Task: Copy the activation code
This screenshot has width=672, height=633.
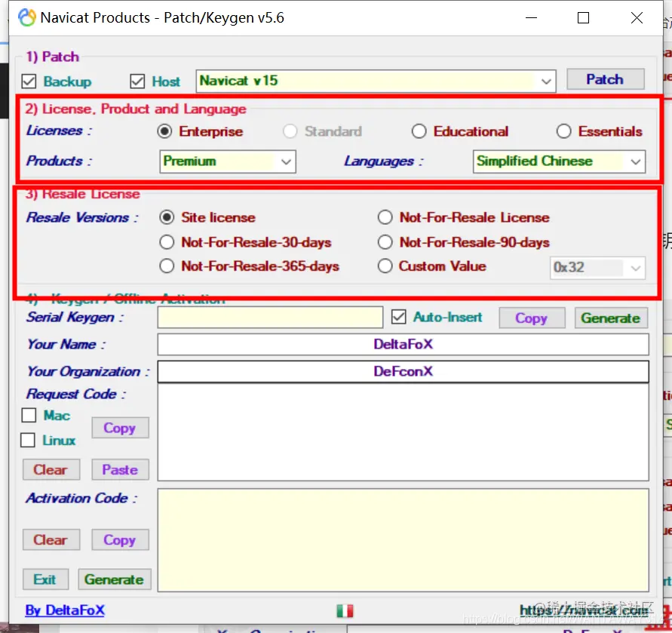Action: pos(120,540)
